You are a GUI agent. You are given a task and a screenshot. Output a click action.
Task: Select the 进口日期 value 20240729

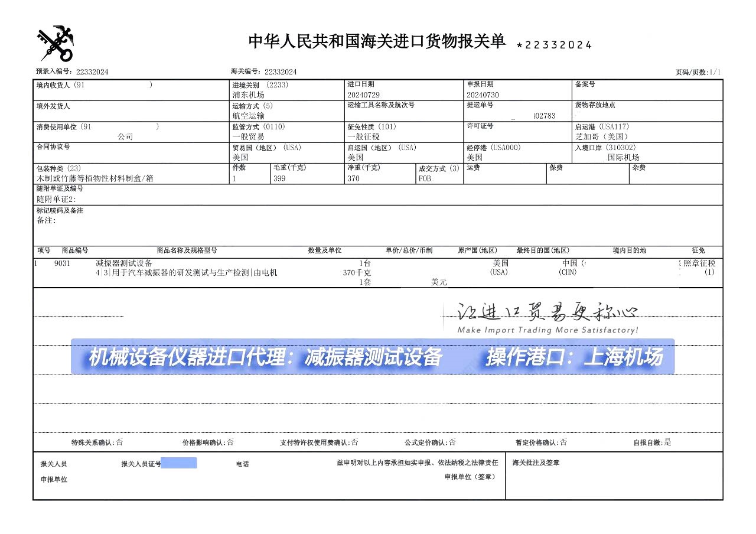click(x=363, y=95)
